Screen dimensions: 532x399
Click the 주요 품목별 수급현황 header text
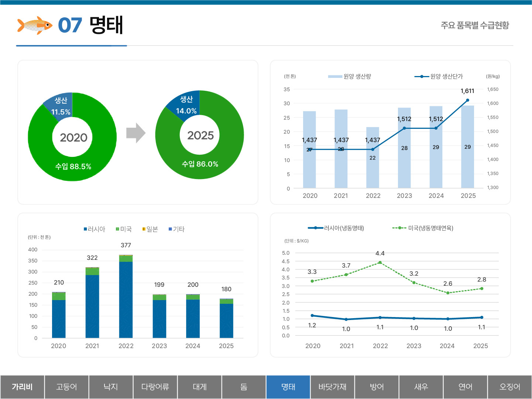point(475,25)
